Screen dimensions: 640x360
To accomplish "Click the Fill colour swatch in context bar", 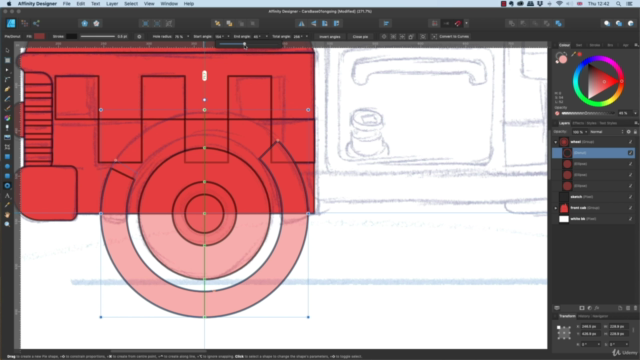I will pos(40,36).
